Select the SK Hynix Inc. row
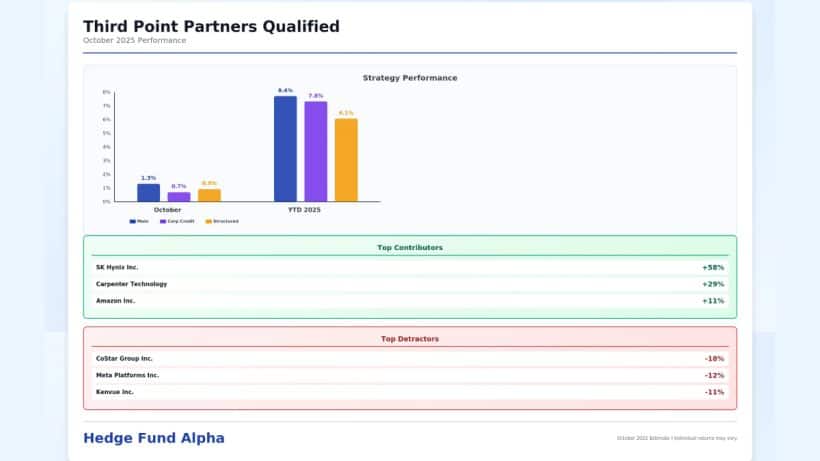Screen dimensions: 820x461 pos(410,267)
